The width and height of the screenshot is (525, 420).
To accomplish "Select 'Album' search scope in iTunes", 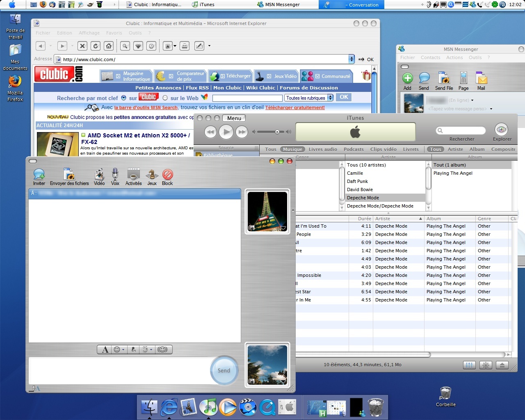I will [x=477, y=149].
